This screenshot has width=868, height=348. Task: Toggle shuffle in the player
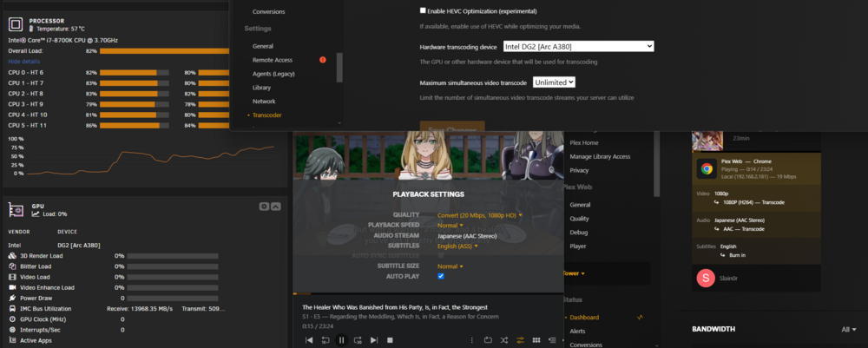coord(504,340)
